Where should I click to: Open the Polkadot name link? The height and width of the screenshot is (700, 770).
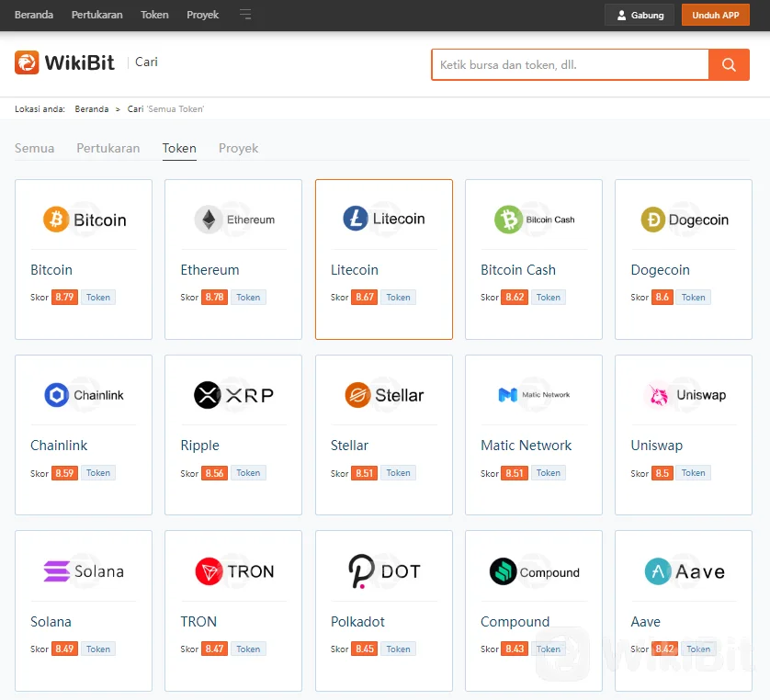pos(357,622)
